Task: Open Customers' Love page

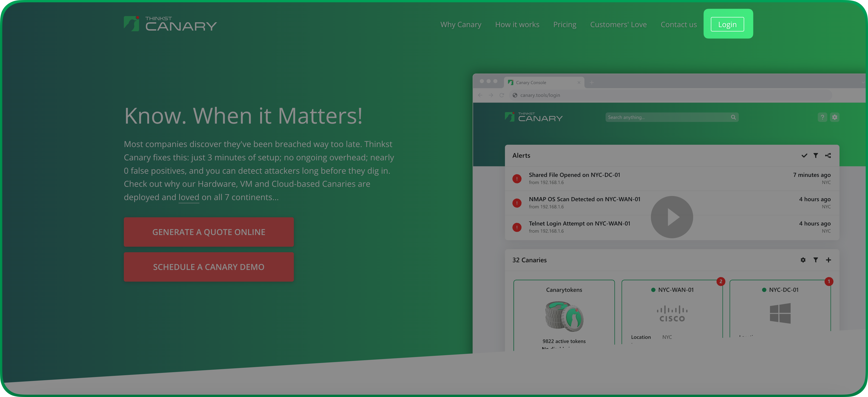Action: pyautogui.click(x=618, y=25)
